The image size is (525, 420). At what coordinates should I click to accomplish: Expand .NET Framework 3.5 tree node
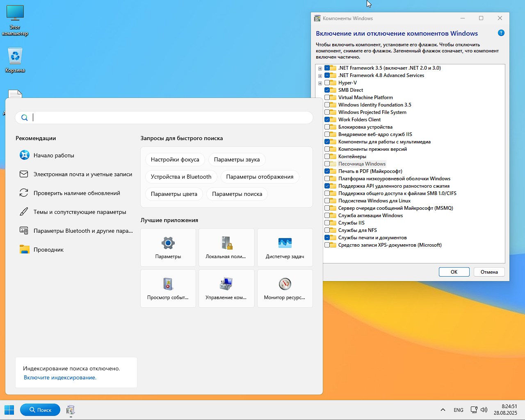pos(320,68)
